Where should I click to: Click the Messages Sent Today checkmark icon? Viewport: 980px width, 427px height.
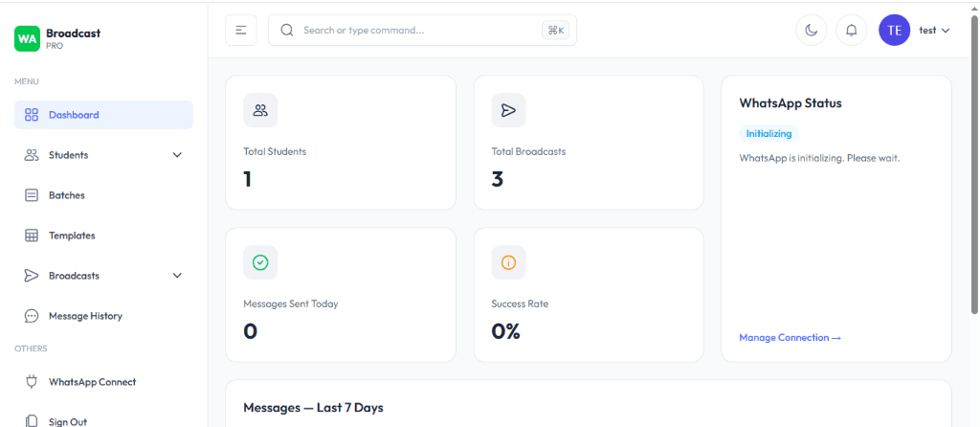(260, 262)
